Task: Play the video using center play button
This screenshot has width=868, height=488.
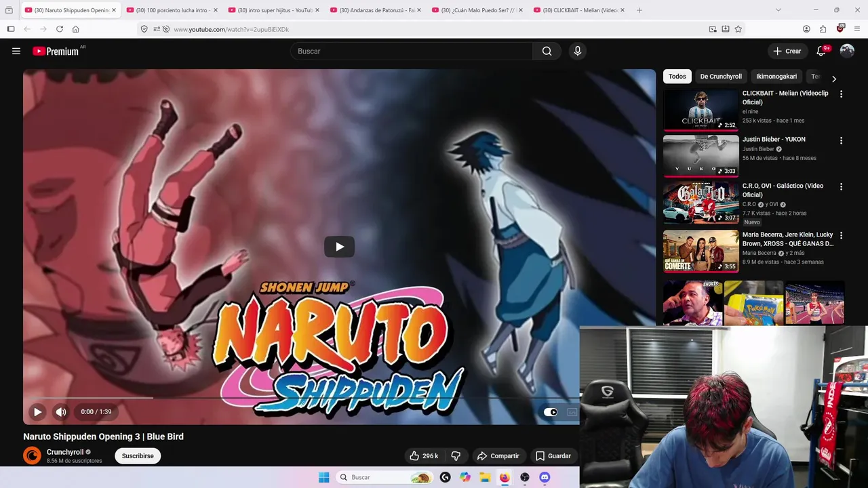Action: click(339, 247)
